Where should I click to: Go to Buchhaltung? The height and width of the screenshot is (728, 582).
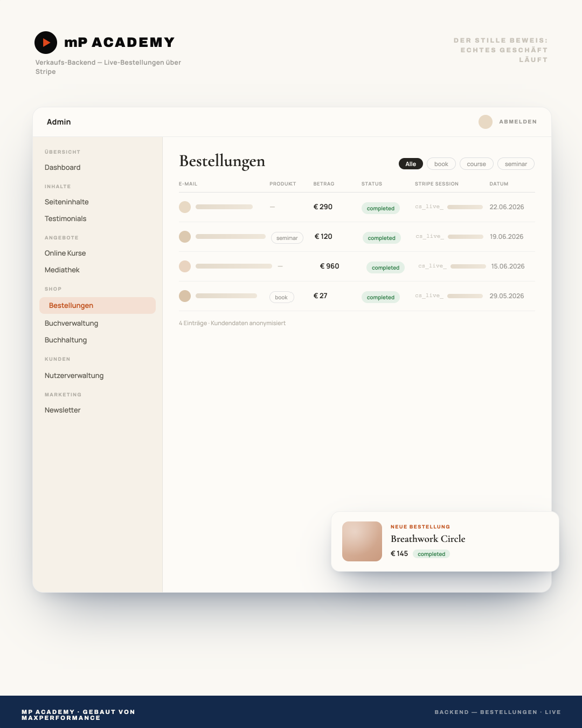point(66,340)
